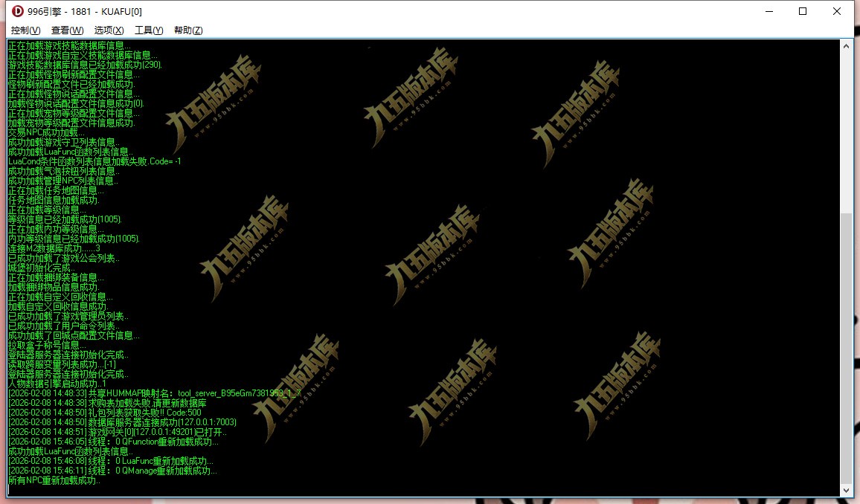This screenshot has height=504, width=860.
Task: Select log line '内功等级信息已经加载成功(1005).'
Action: coord(74,239)
